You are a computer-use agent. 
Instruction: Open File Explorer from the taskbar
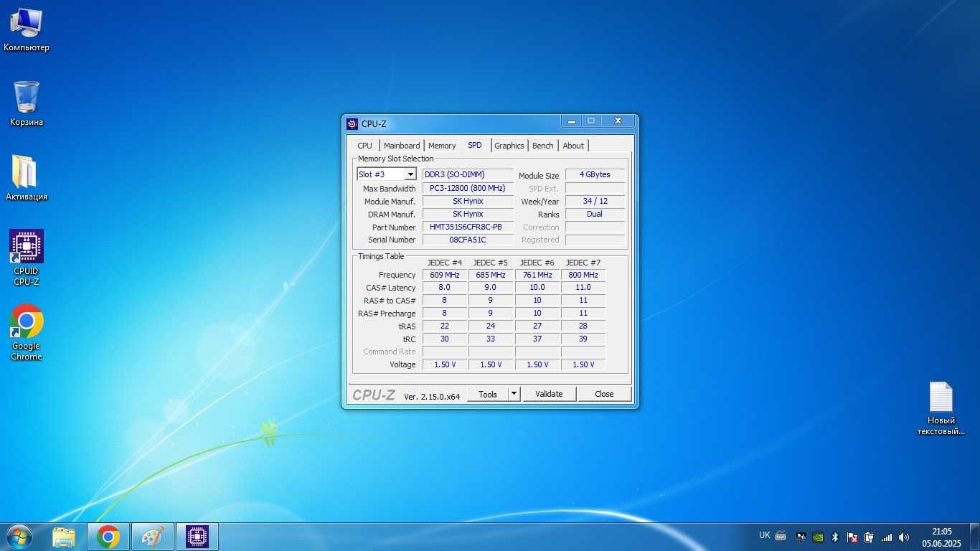(x=64, y=537)
